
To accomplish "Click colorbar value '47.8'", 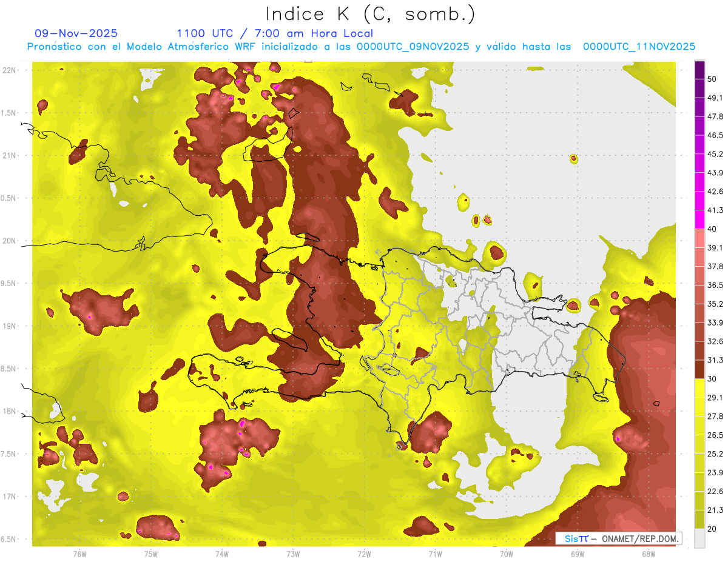I will (x=715, y=116).
